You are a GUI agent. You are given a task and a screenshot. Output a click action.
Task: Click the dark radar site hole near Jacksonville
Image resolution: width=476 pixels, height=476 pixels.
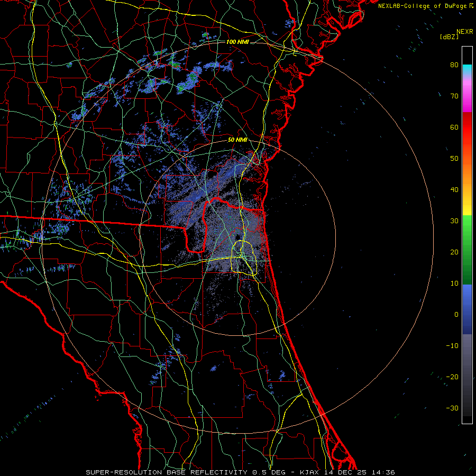(237, 237)
